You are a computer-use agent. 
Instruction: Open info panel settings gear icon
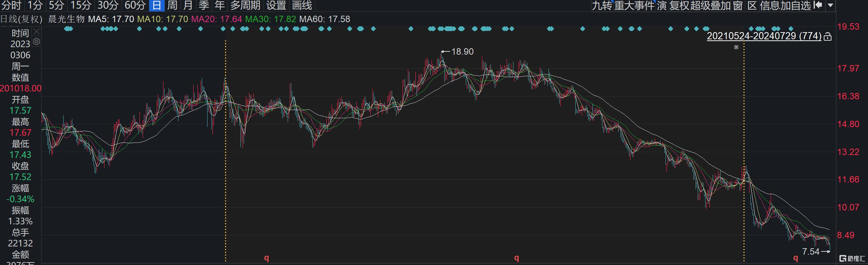[36, 42]
